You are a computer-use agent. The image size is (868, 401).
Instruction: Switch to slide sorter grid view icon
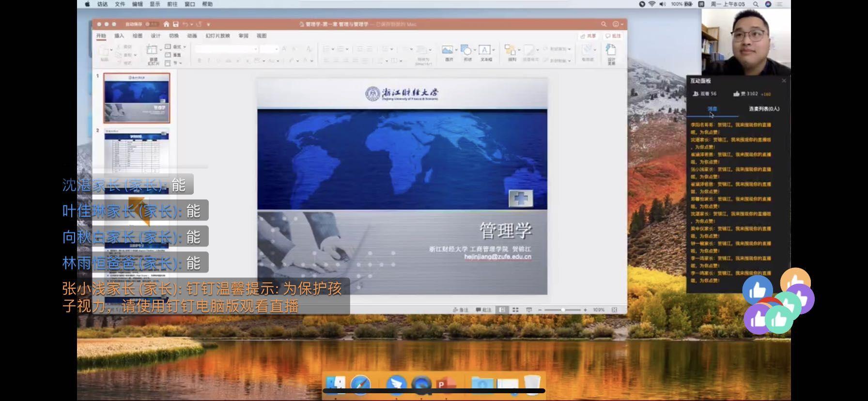pyautogui.click(x=515, y=310)
